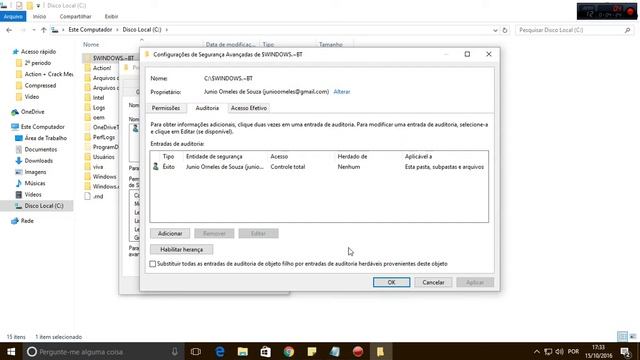
Task: Refresh the Explorer address bar
Action: pos(505,30)
